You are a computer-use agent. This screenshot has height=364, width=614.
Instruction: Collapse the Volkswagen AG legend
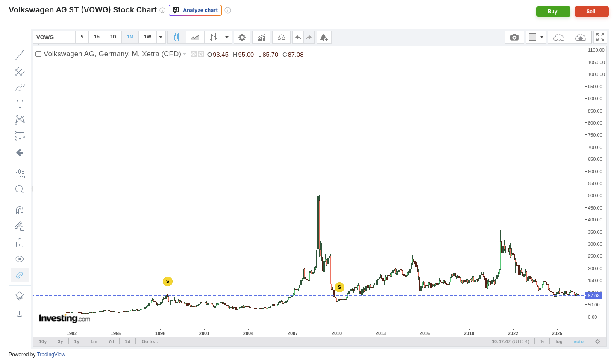click(38, 54)
